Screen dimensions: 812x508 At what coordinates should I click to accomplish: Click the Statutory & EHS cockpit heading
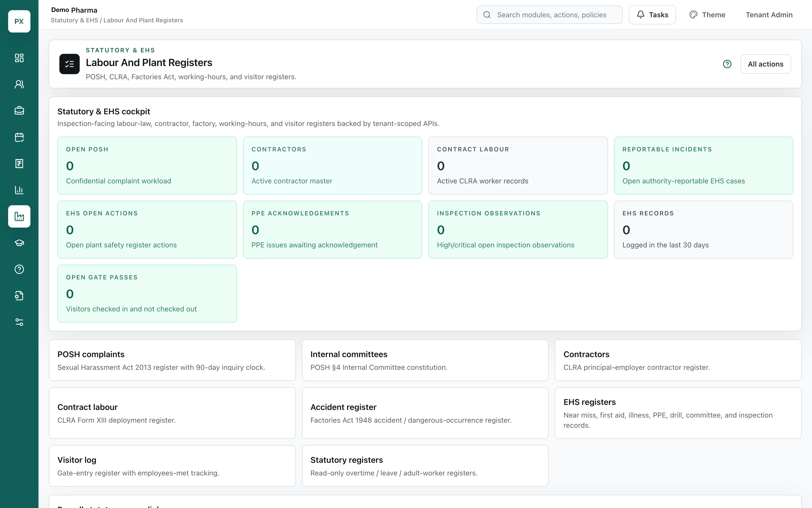pyautogui.click(x=104, y=112)
